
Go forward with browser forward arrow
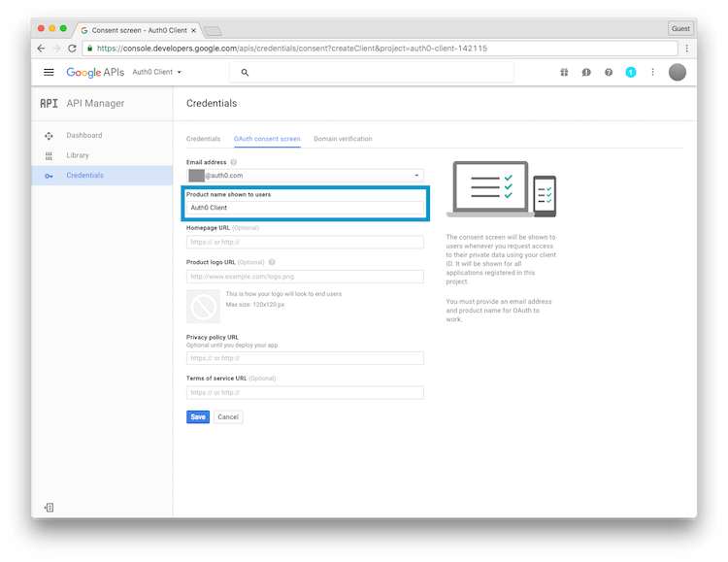(x=56, y=49)
